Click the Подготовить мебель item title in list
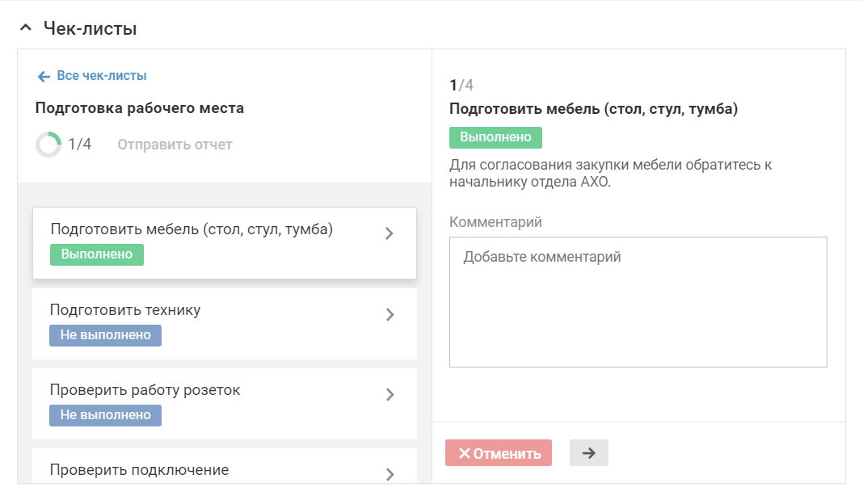This screenshot has width=863, height=504. tap(192, 229)
